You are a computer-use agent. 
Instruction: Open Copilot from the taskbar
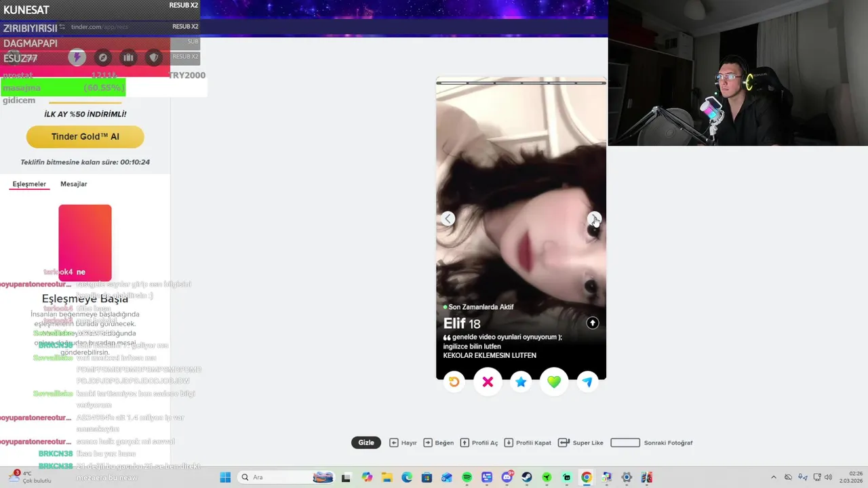367,477
